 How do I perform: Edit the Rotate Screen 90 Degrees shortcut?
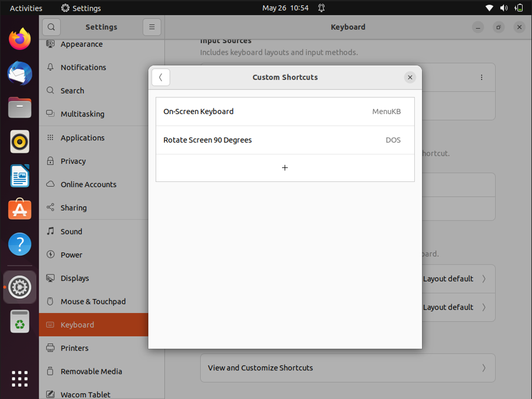[285, 140]
